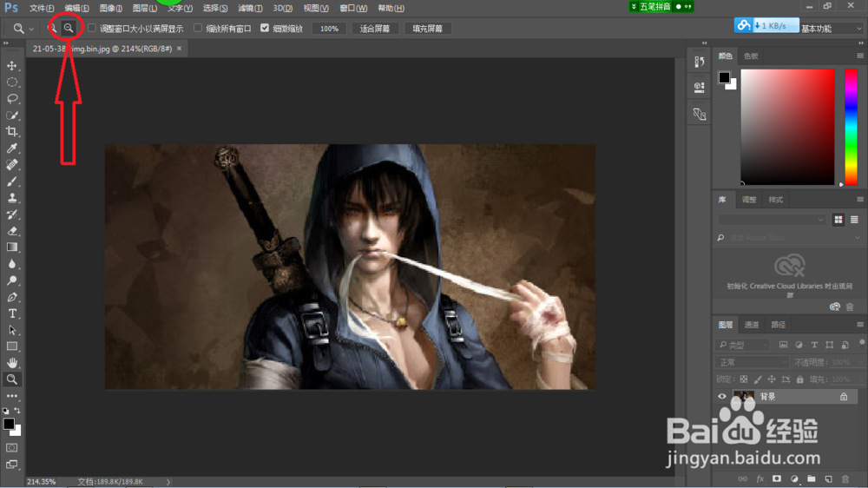The height and width of the screenshot is (488, 868).
Task: Select the Elliptical Marquee tool
Action: (x=11, y=82)
